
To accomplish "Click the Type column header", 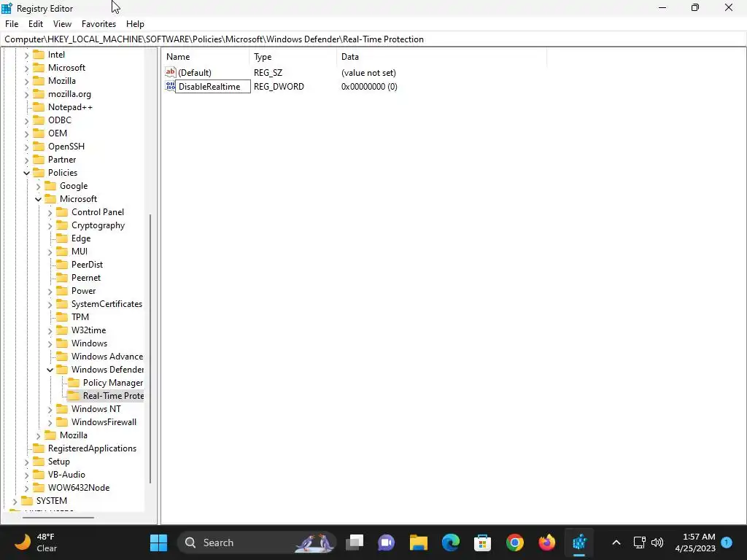I will (293, 57).
